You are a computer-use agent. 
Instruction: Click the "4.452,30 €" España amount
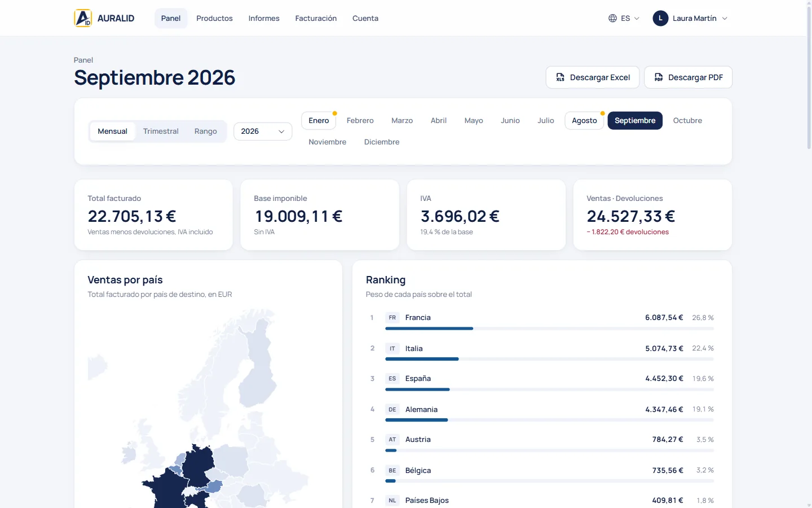(664, 379)
